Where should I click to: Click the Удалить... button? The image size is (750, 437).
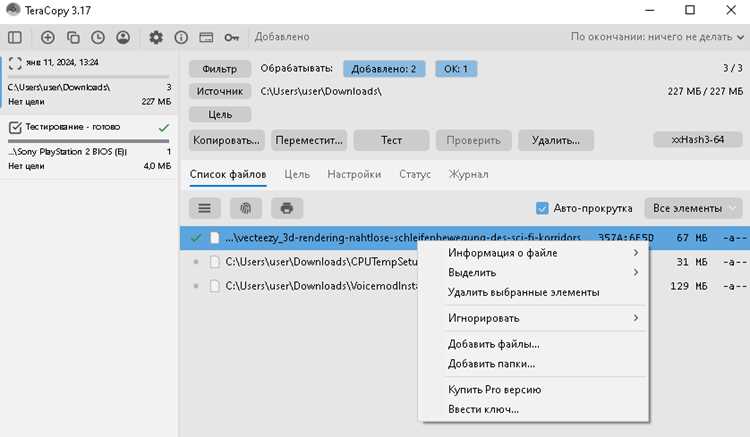point(556,141)
